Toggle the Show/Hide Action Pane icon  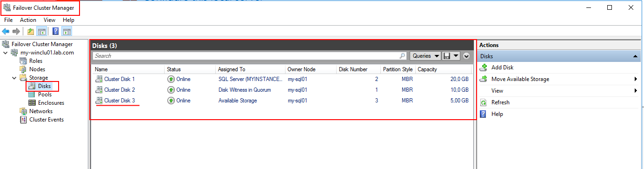click(66, 31)
